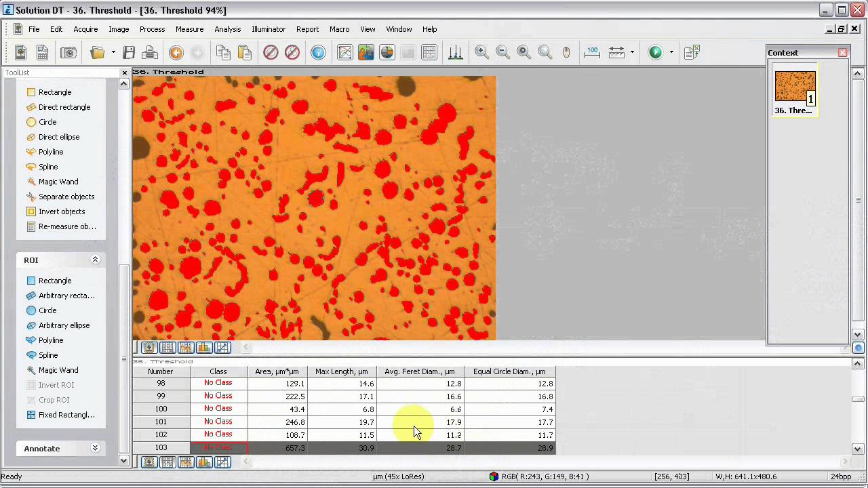868x488 pixels.
Task: Close the Context panel
Action: pyautogui.click(x=842, y=53)
